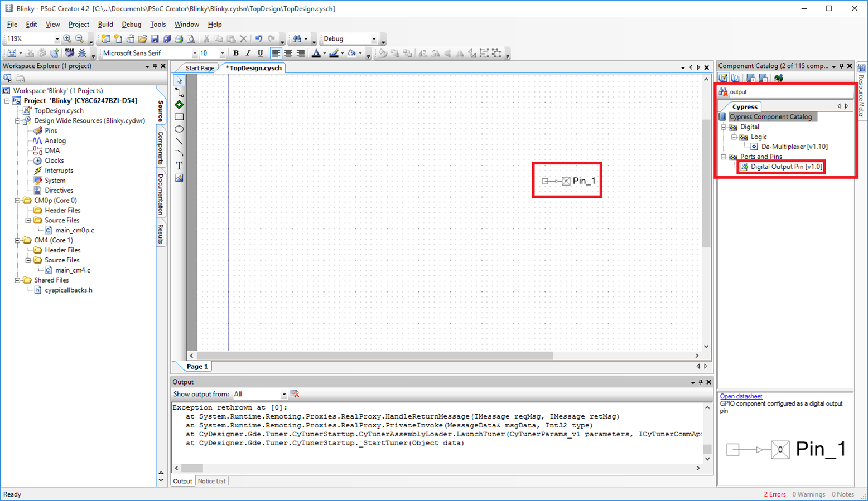Open the fill color bucket dropdown

coord(360,53)
